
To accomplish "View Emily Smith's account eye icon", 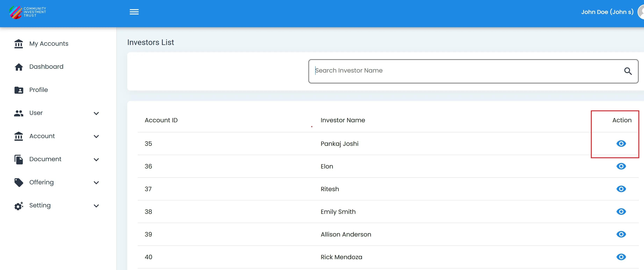I will tap(621, 212).
